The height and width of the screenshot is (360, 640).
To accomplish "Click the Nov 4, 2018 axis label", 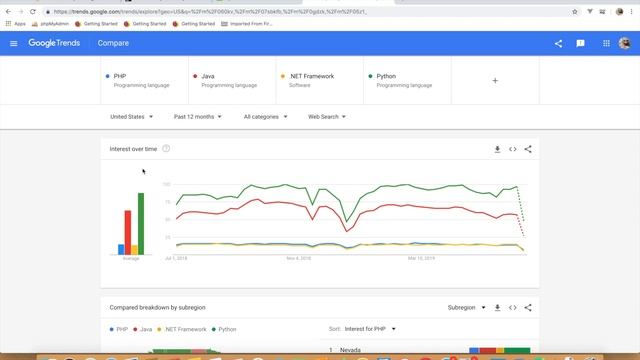I will tap(298, 258).
